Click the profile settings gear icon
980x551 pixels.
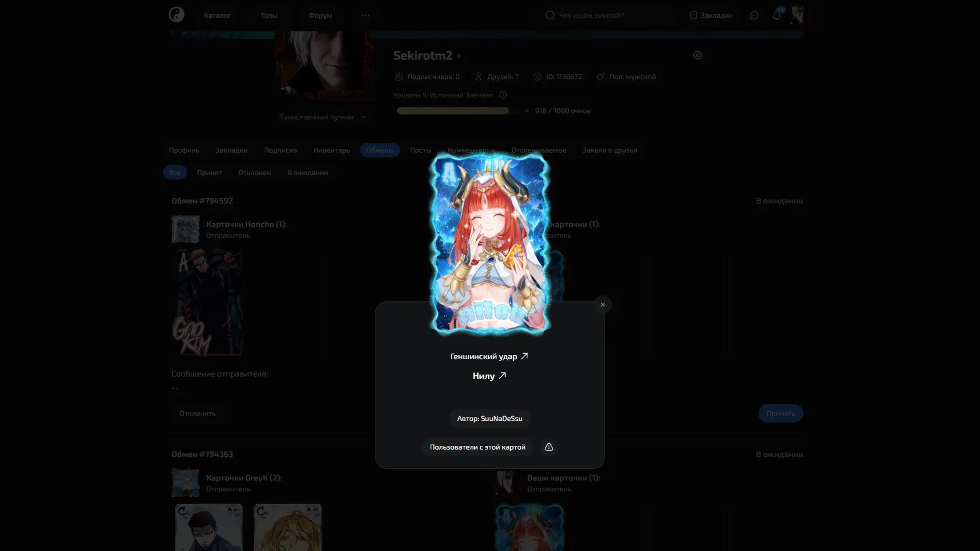pyautogui.click(x=698, y=55)
